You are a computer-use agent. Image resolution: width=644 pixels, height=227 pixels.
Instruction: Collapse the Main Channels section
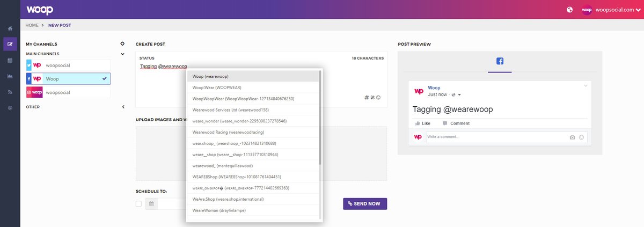click(x=122, y=54)
